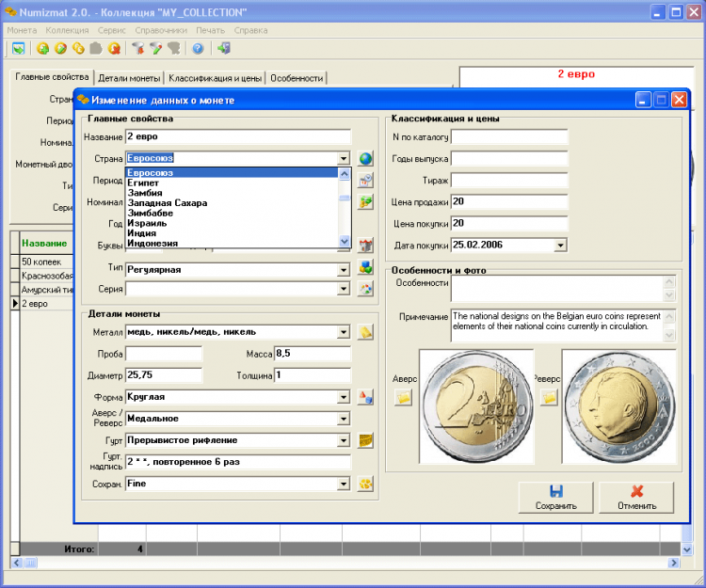Viewport: 706px width, 588px height.
Task: Click the reverse coin portrait image
Action: [619, 406]
